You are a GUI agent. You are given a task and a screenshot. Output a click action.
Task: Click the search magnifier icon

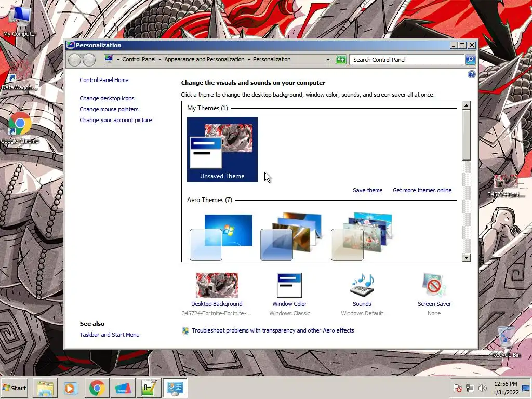click(x=470, y=60)
